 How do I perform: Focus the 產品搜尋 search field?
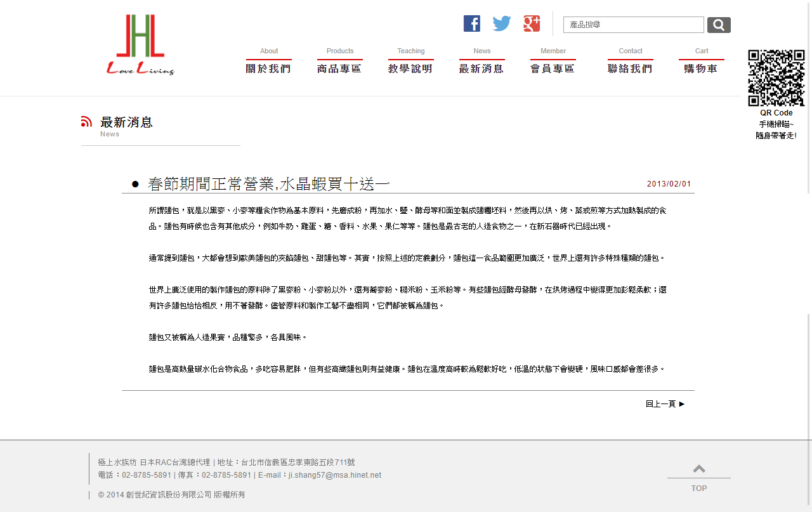coord(634,25)
